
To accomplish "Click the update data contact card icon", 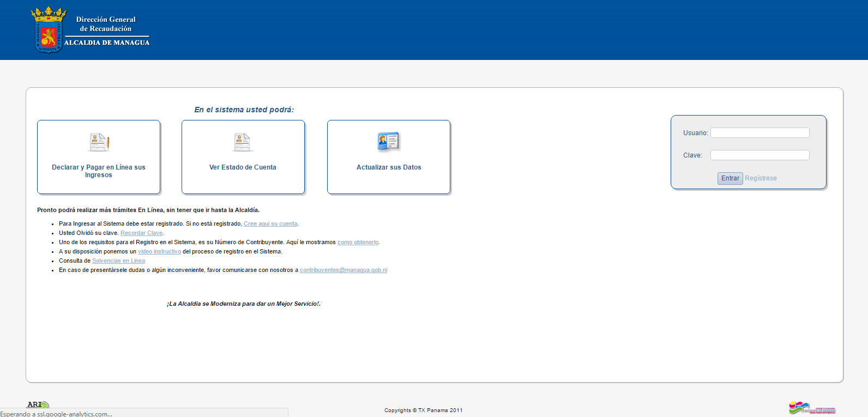I will (x=388, y=142).
